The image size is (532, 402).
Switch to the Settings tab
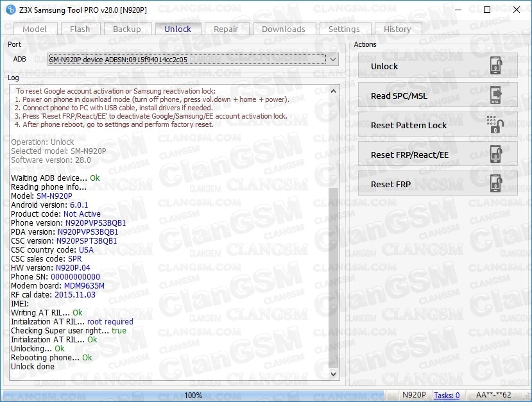point(344,29)
